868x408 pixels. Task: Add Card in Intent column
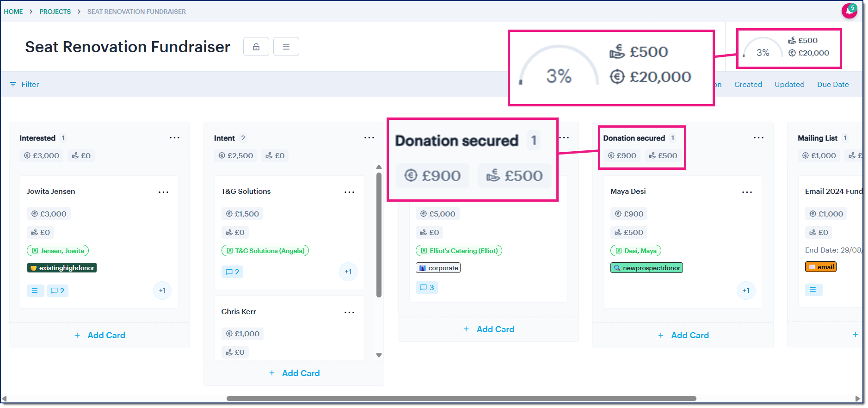click(x=294, y=373)
